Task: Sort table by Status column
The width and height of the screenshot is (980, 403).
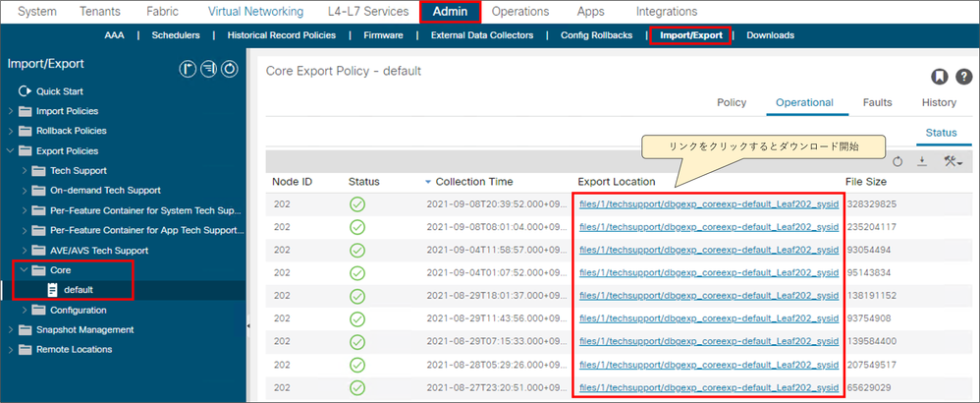Action: pos(363,182)
